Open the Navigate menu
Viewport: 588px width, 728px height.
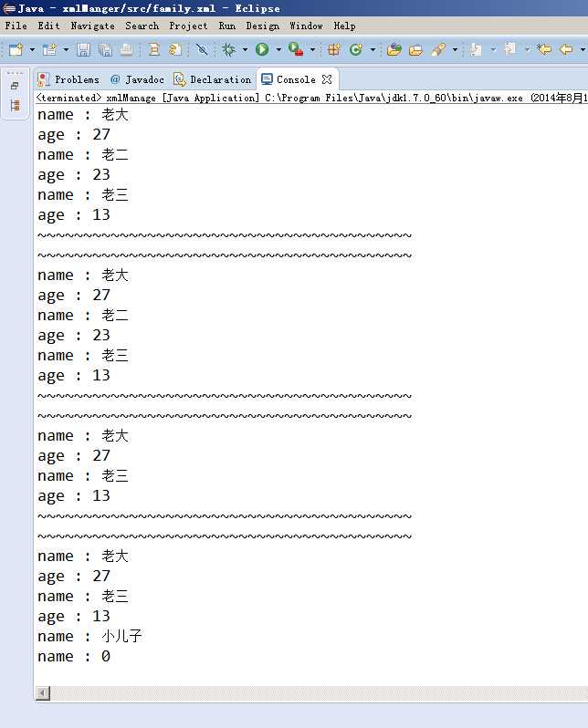click(x=92, y=26)
